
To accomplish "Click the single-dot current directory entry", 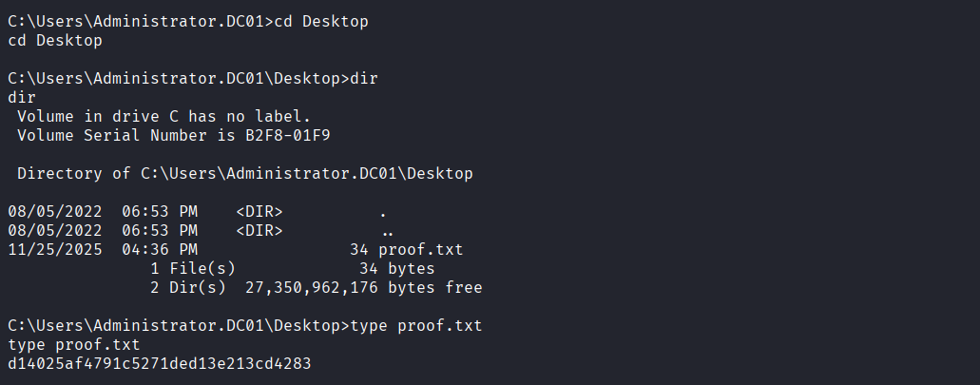I will point(383,212).
